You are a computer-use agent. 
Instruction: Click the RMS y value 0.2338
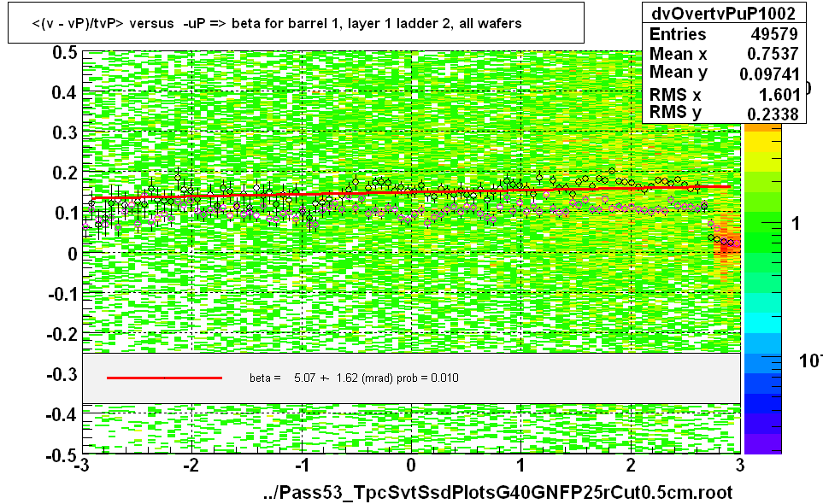click(x=773, y=114)
